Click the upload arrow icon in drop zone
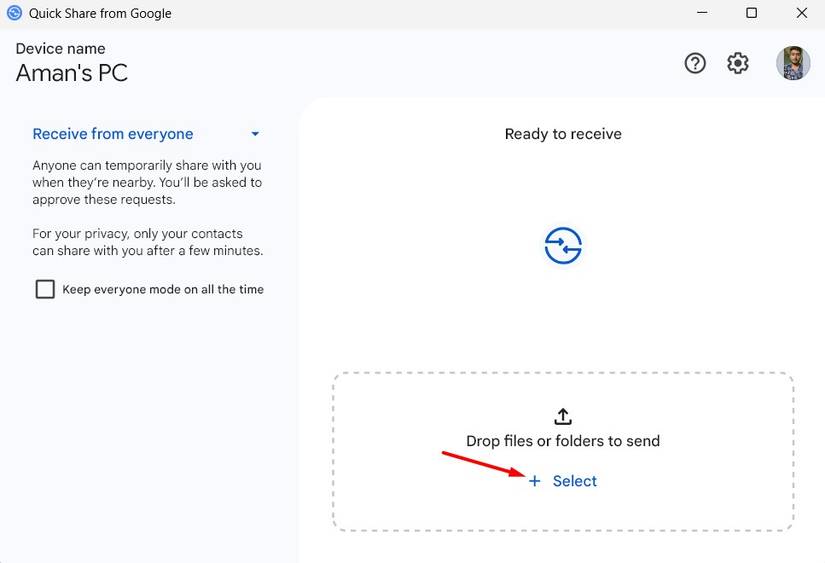This screenshot has width=825, height=563. pyautogui.click(x=563, y=416)
